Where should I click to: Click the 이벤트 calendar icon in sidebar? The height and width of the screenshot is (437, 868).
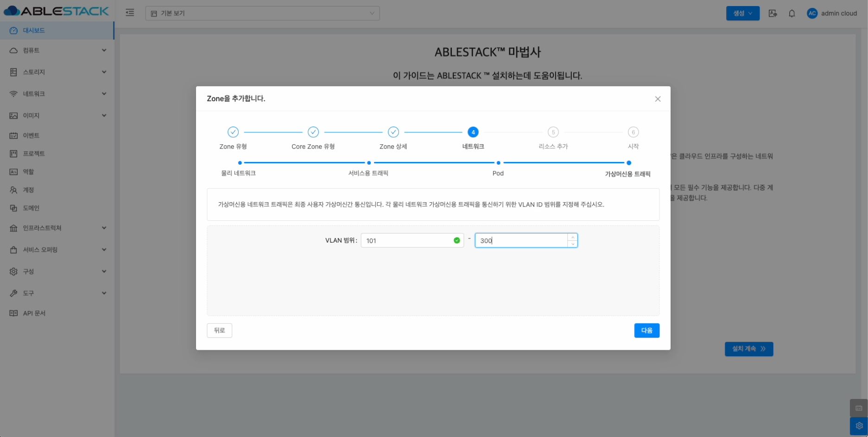13,135
